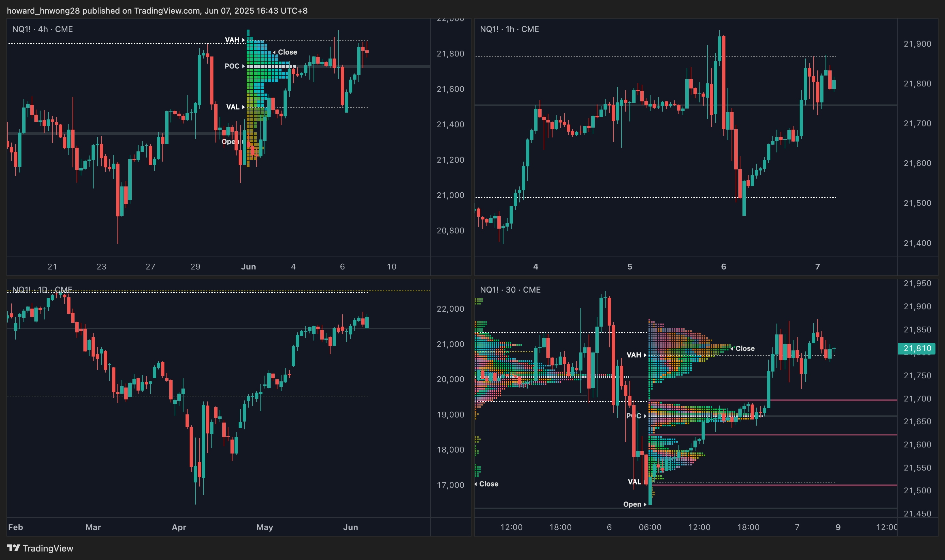Viewport: 945px width, 560px height.
Task: Click the 21,900 level on 1h price scale
Action: click(917, 44)
